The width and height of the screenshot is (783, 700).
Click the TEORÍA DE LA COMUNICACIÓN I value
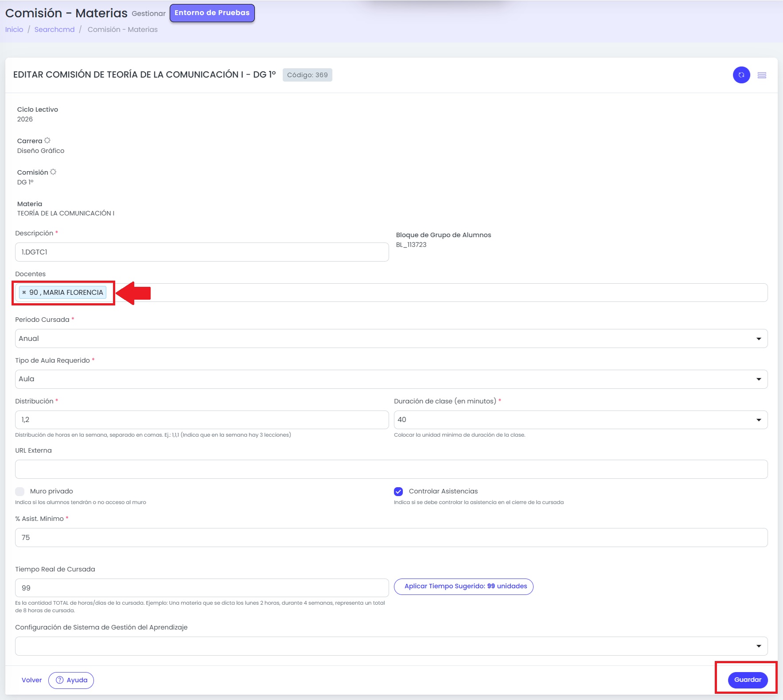pos(66,213)
